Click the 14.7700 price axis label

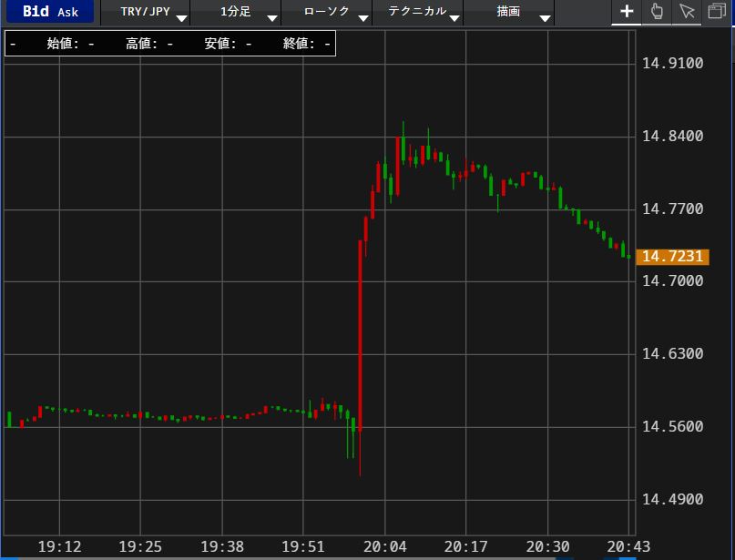[672, 209]
